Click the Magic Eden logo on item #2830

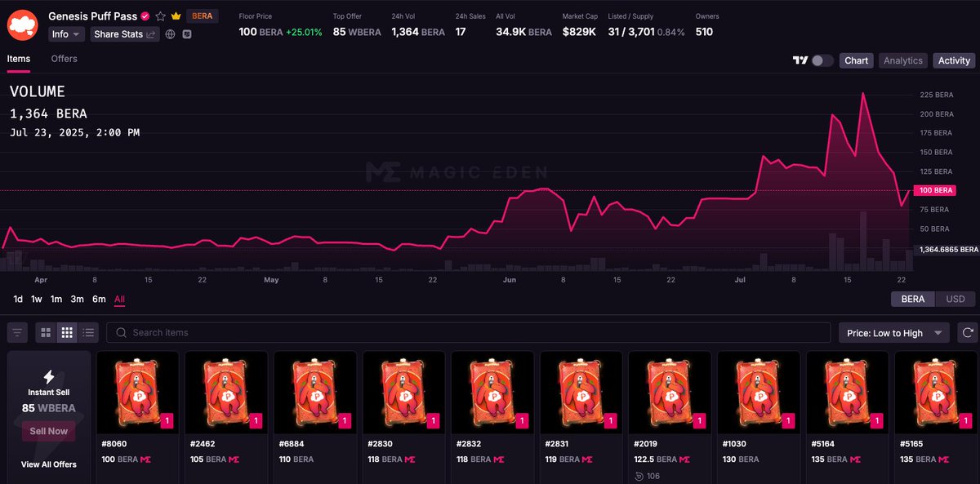[411, 460]
